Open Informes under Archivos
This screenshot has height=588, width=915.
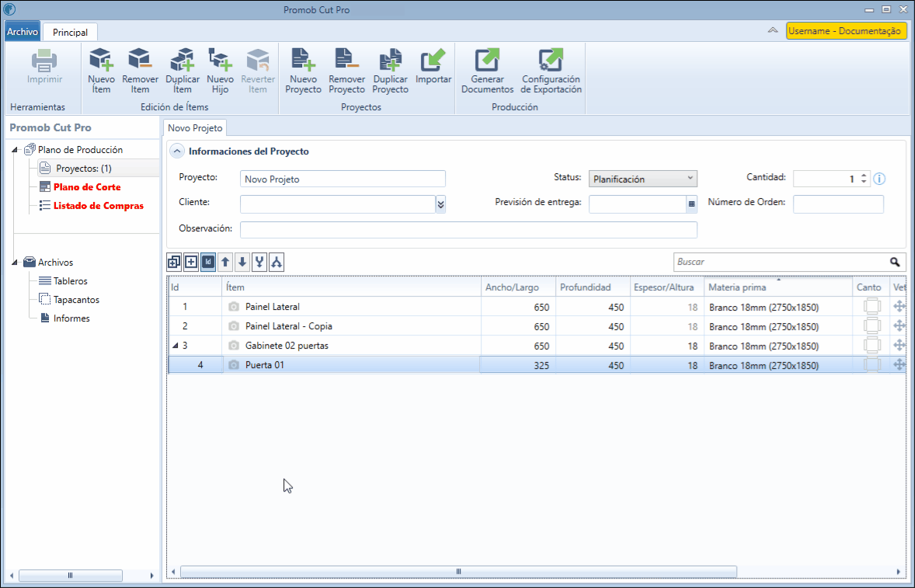click(x=71, y=318)
